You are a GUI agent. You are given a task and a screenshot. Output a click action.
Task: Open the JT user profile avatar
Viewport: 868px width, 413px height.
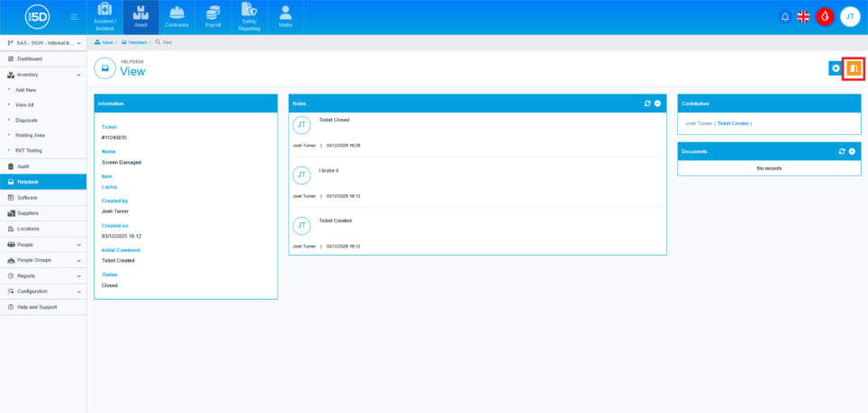[x=850, y=17]
